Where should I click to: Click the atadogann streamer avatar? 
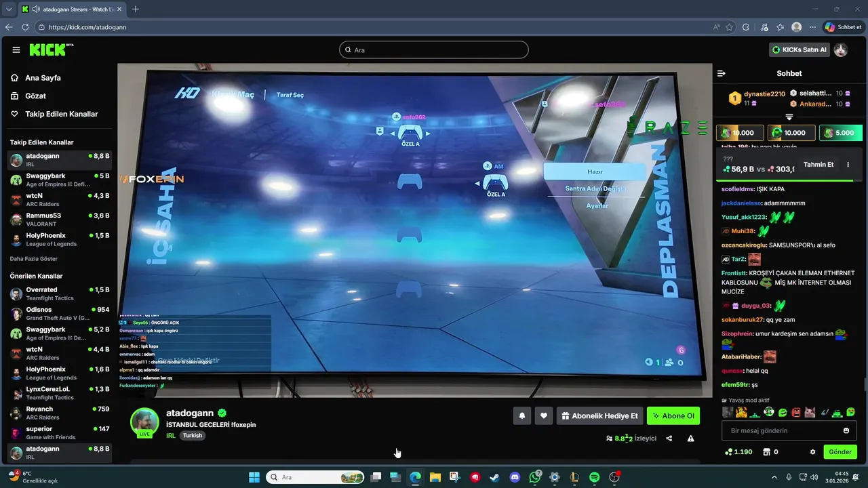point(144,422)
